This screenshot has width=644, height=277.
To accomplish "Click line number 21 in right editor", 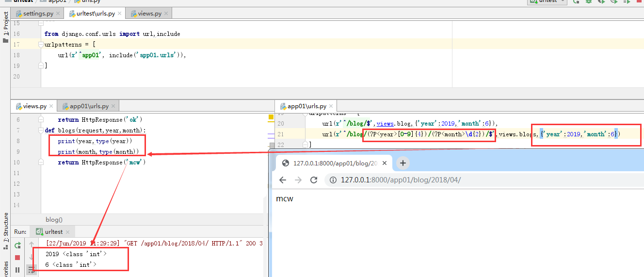I will [x=280, y=134].
